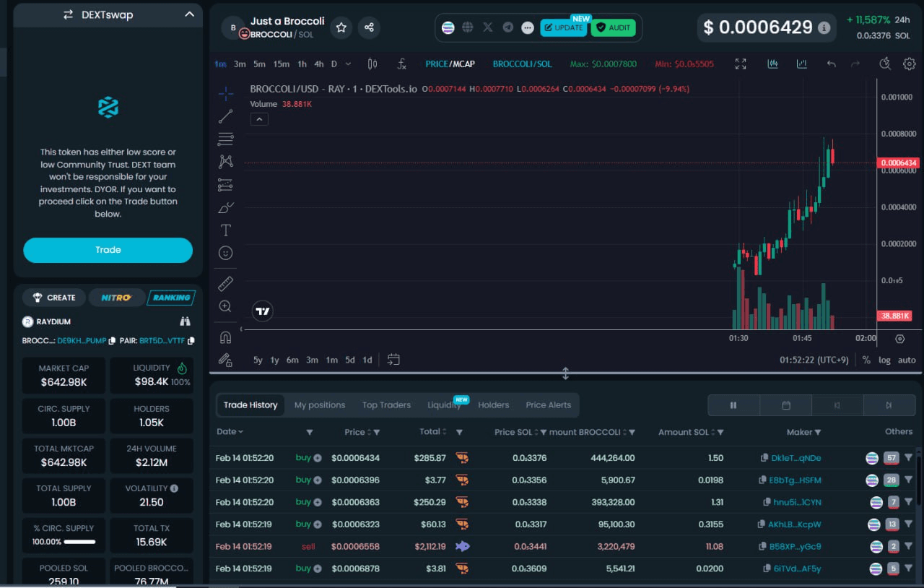
Task: Undo the last chart action
Action: 832,64
